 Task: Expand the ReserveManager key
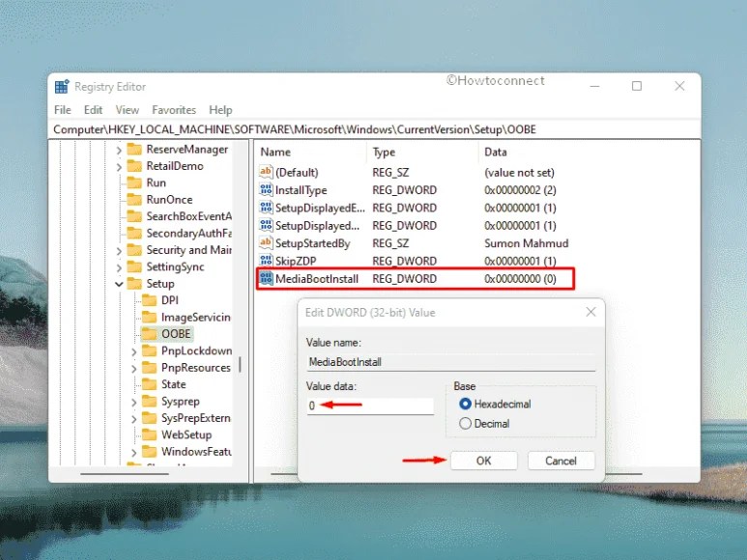119,151
